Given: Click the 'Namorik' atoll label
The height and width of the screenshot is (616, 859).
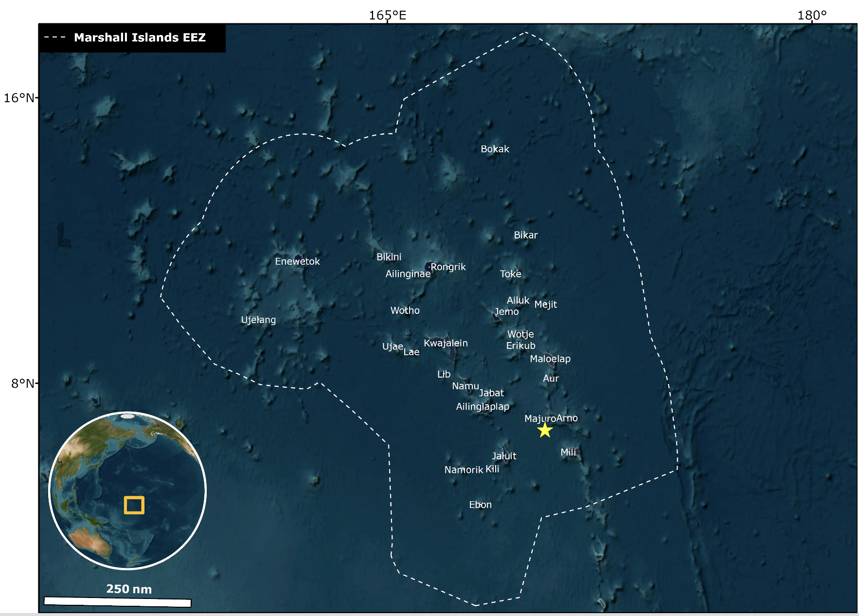Looking at the screenshot, I should tap(464, 470).
